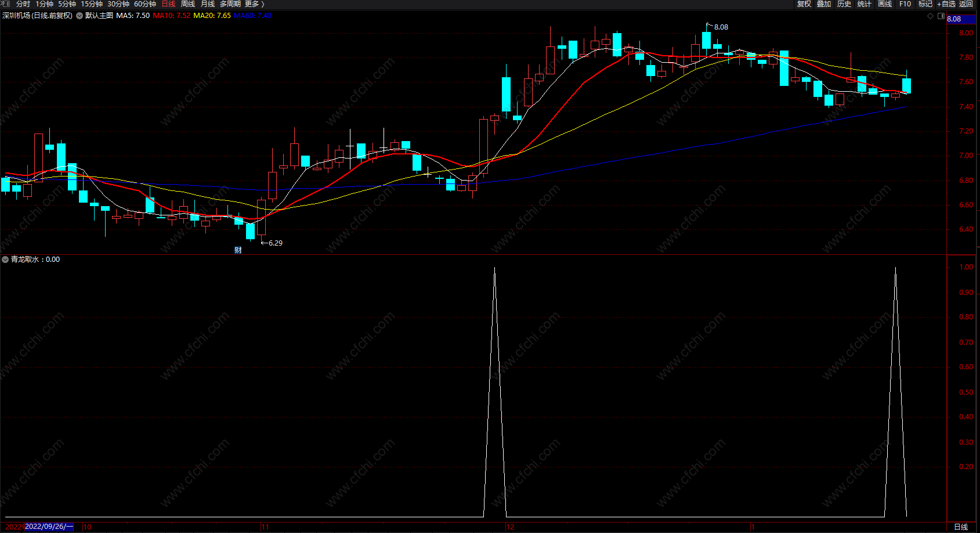Click the month 11 marker on time axis

[x=265, y=527]
